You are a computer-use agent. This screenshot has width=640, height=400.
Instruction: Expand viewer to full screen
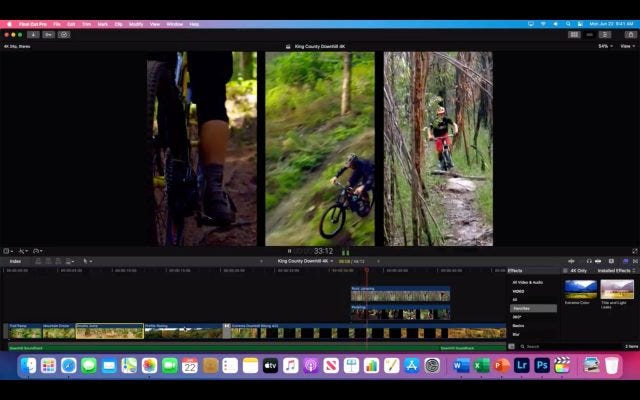point(635,251)
